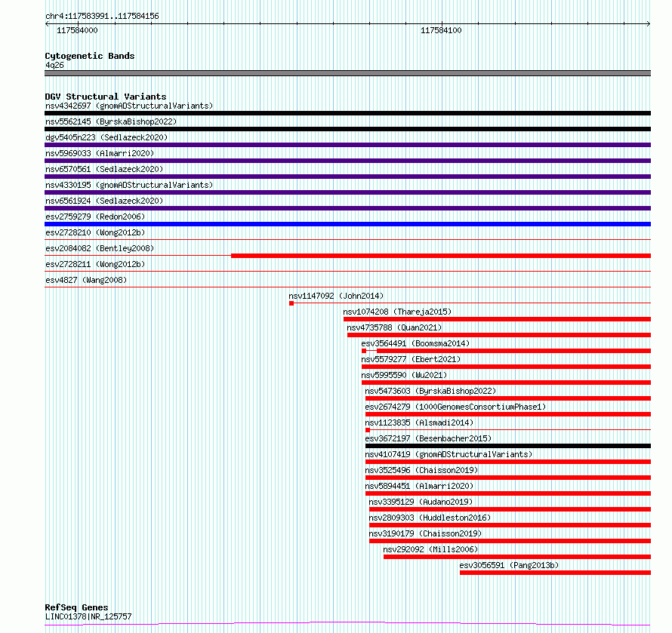The image size is (672, 633).
Task: Click the gray 4q26 band bar
Action: pos(347,73)
